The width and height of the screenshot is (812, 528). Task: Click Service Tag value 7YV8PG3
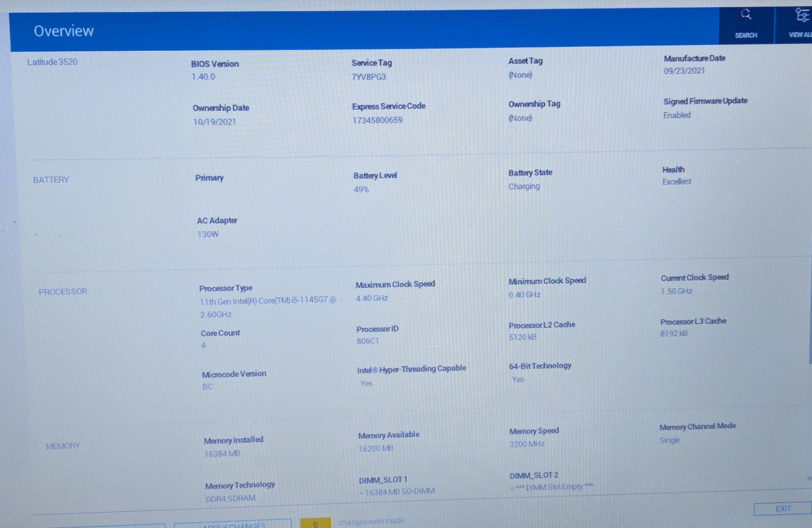click(x=369, y=77)
